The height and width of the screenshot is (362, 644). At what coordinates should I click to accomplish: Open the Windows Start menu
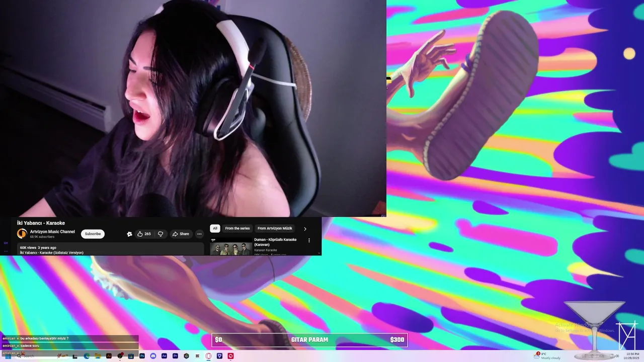coord(8,356)
